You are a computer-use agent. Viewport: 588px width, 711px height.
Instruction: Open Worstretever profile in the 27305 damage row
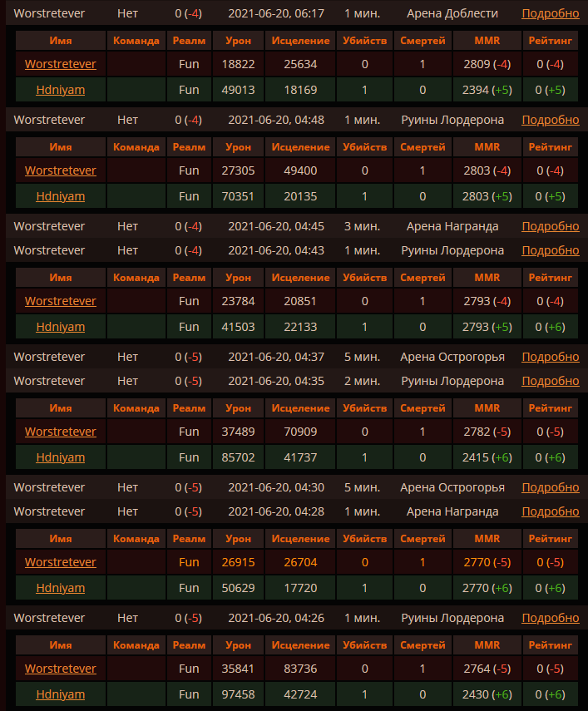point(60,170)
